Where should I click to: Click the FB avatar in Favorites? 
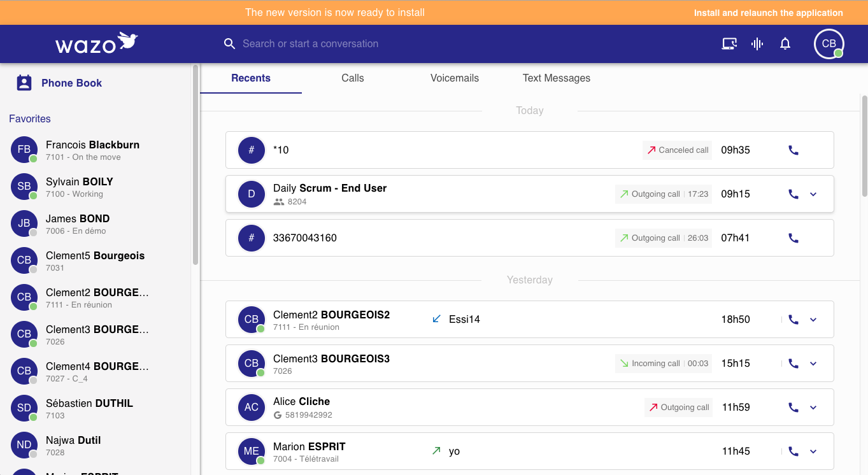pyautogui.click(x=24, y=150)
